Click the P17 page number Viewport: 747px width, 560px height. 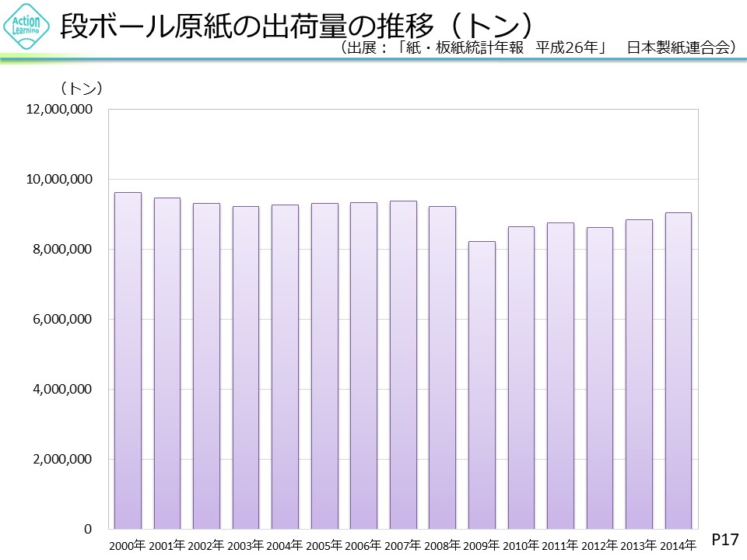(x=725, y=538)
